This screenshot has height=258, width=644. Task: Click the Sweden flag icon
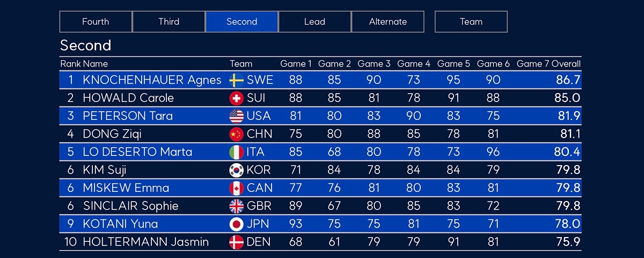click(236, 80)
